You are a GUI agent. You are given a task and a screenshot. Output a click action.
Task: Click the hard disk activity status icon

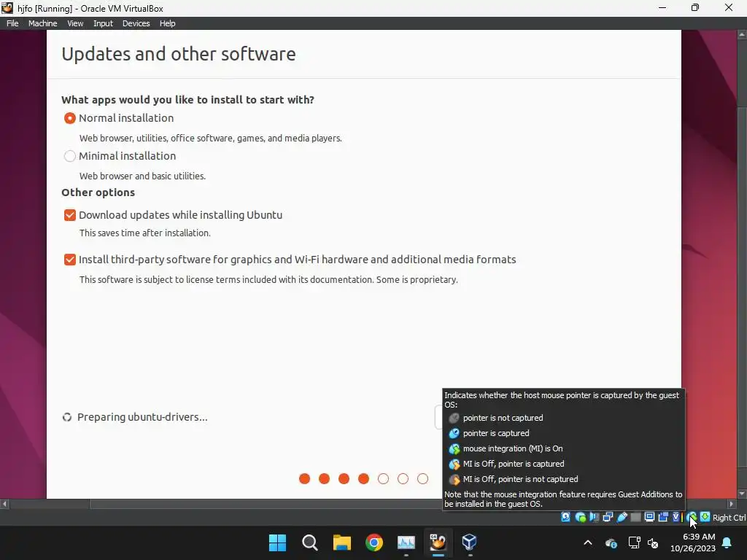click(x=565, y=517)
